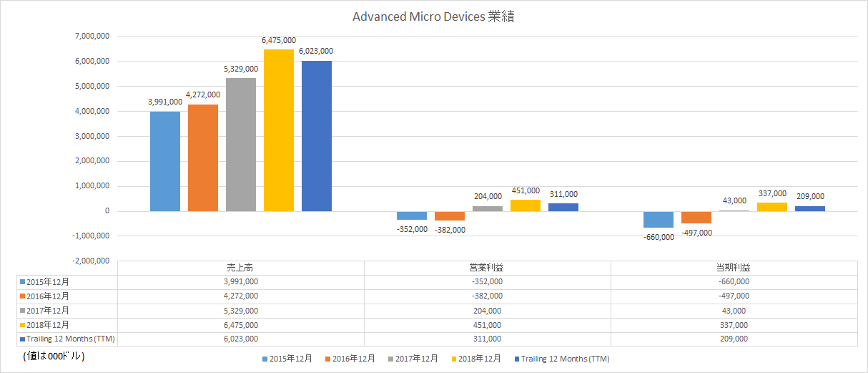Select the negative operating income bar -352,000
The width and height of the screenshot is (868, 373).
click(x=412, y=215)
